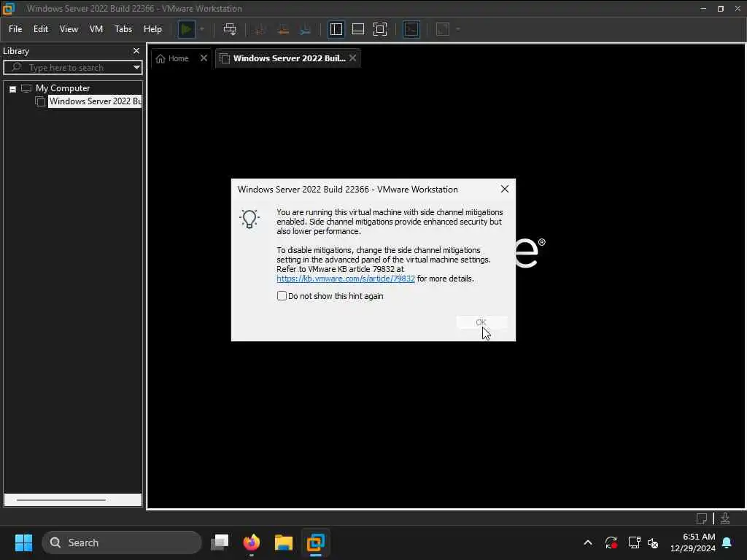Screen dimensions: 747x560
Task: Click OK in the hint dialog
Action: 481,322
